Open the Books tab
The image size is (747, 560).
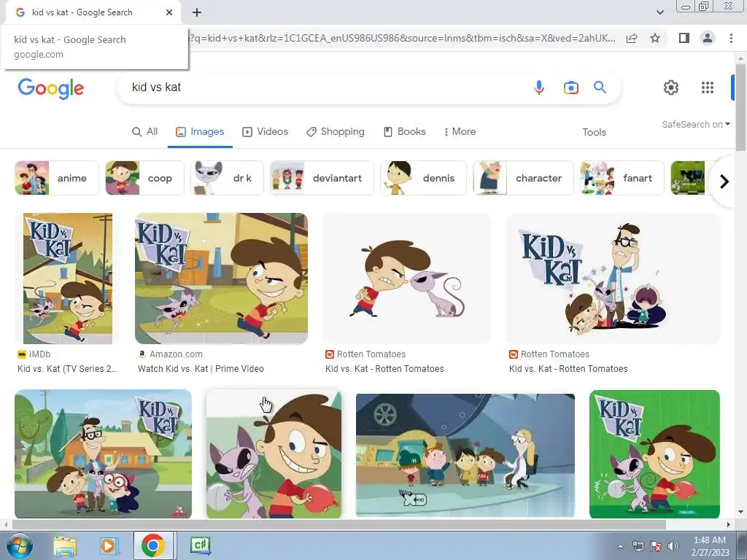pos(405,132)
